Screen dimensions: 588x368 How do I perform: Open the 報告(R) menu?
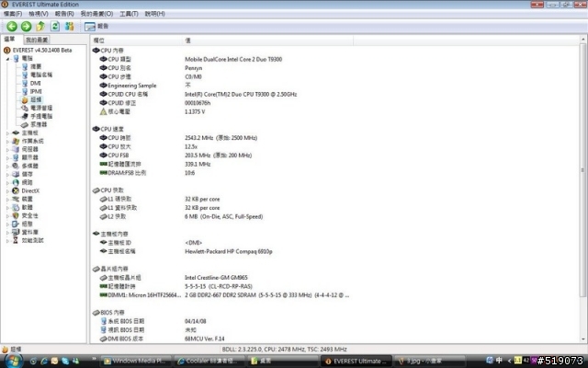click(x=64, y=14)
